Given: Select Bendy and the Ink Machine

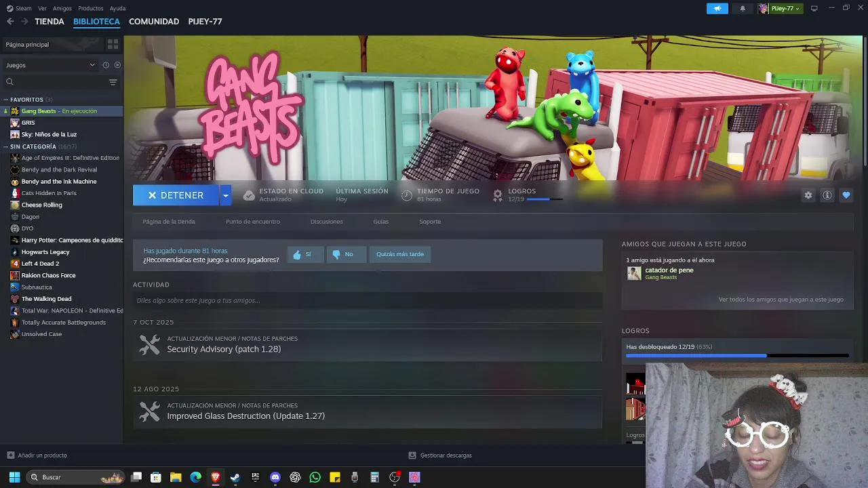Looking at the screenshot, I should [x=61, y=182].
